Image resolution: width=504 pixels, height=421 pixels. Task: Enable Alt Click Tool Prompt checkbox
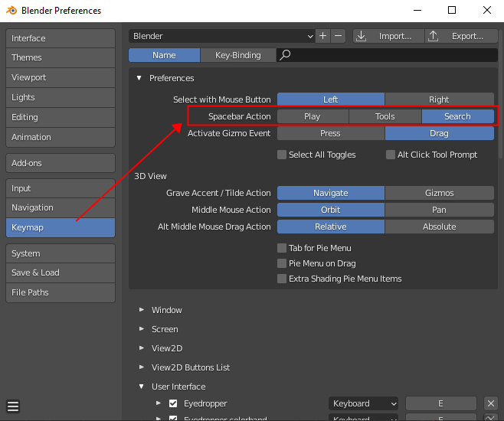coord(391,155)
